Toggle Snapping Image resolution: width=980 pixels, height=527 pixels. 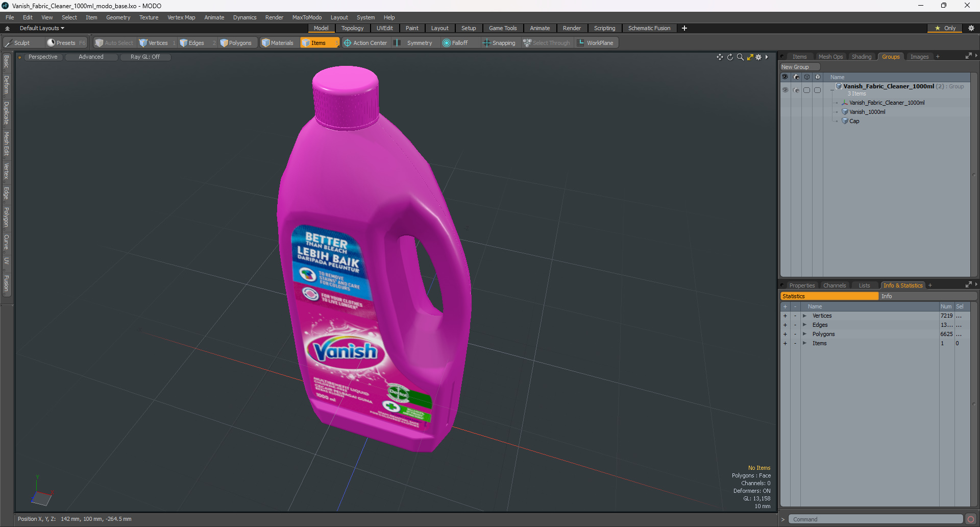pyautogui.click(x=499, y=43)
